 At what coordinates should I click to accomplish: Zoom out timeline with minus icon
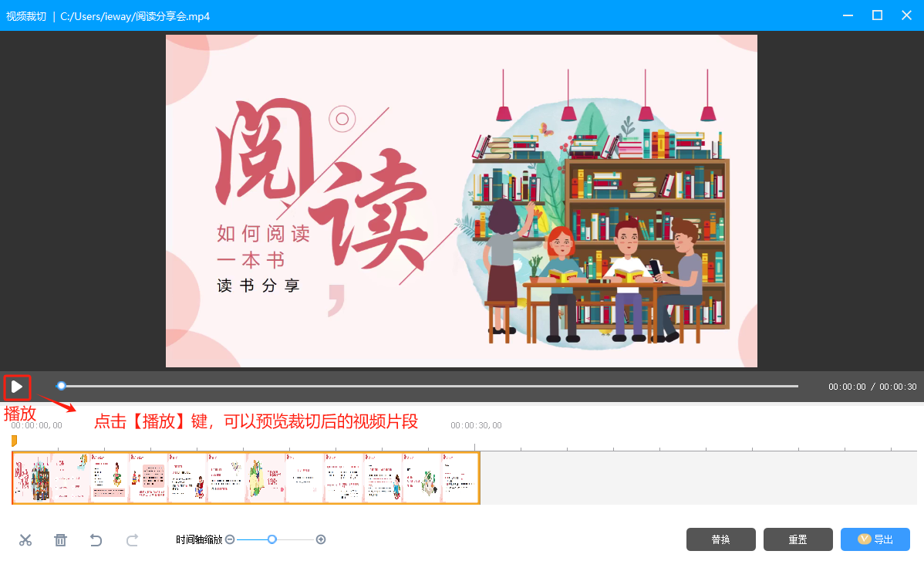tap(230, 539)
